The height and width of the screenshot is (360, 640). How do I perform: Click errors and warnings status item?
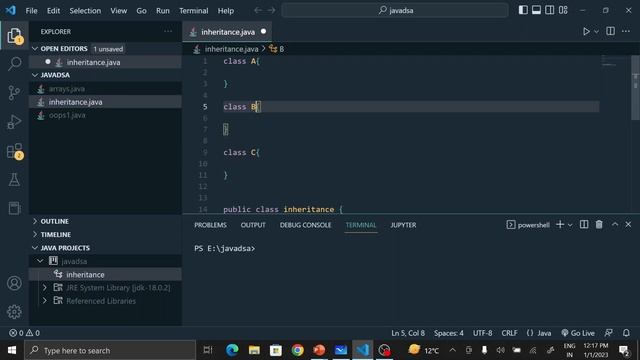(24, 333)
